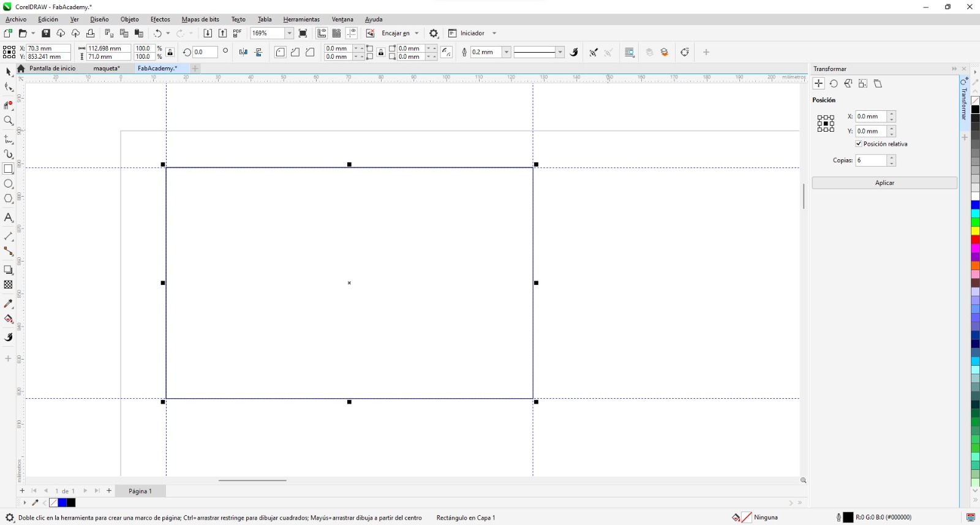The image size is (980, 525).
Task: Click the Mirror horizontally icon
Action: pyautogui.click(x=243, y=52)
